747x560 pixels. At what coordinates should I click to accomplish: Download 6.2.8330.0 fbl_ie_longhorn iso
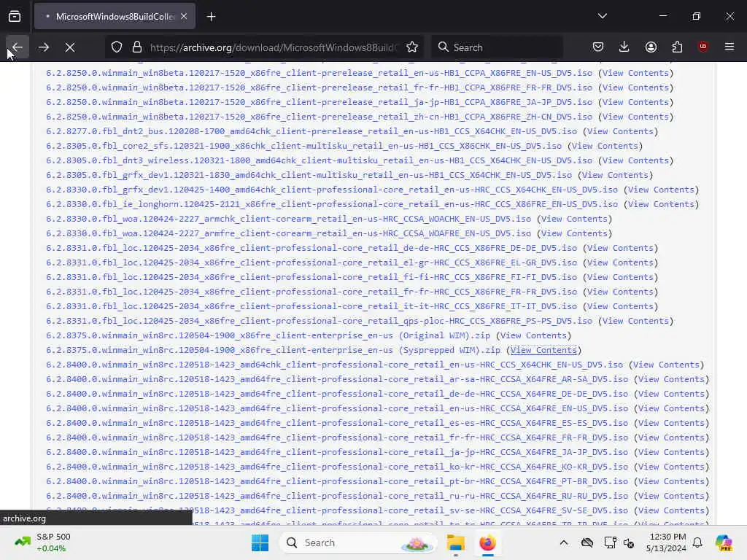coord(332,204)
